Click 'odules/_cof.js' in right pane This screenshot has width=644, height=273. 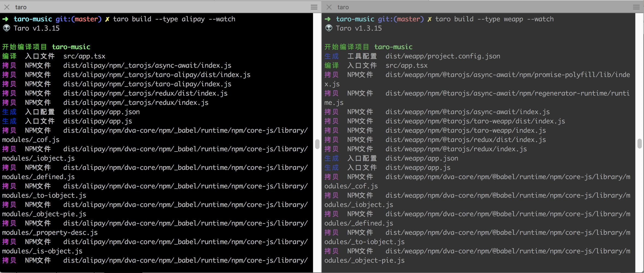pyautogui.click(x=351, y=186)
